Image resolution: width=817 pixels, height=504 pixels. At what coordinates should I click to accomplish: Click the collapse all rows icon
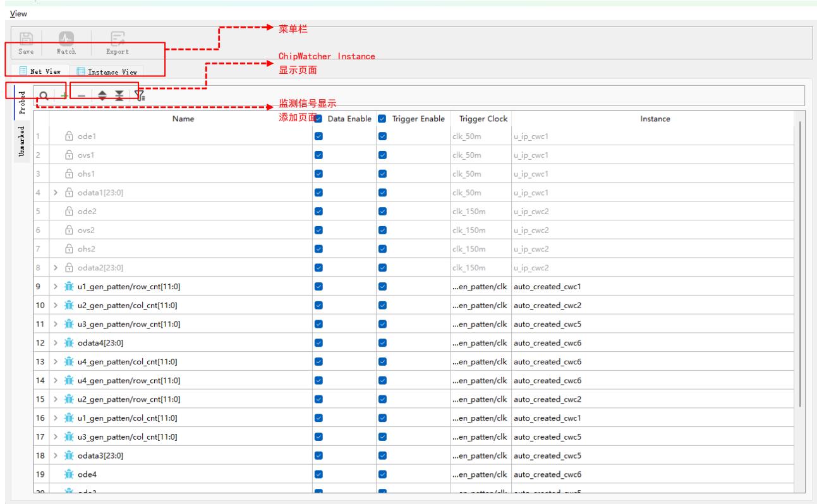tap(119, 96)
